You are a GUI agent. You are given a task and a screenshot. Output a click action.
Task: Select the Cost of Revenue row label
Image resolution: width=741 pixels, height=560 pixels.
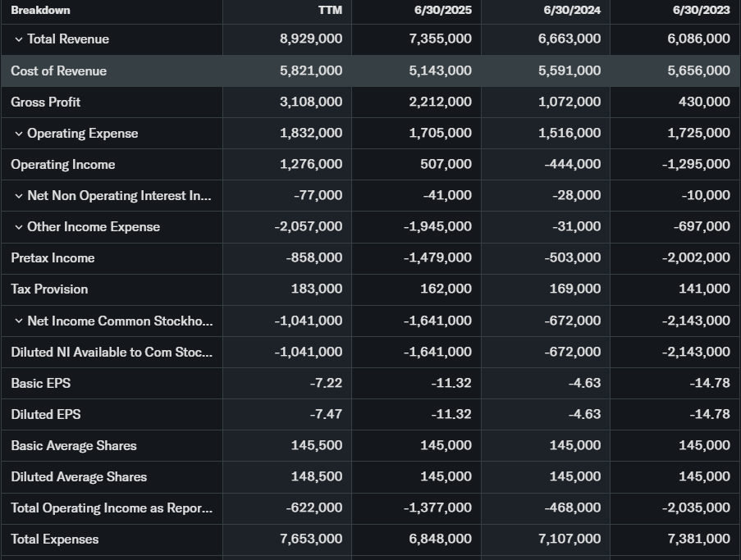point(58,71)
